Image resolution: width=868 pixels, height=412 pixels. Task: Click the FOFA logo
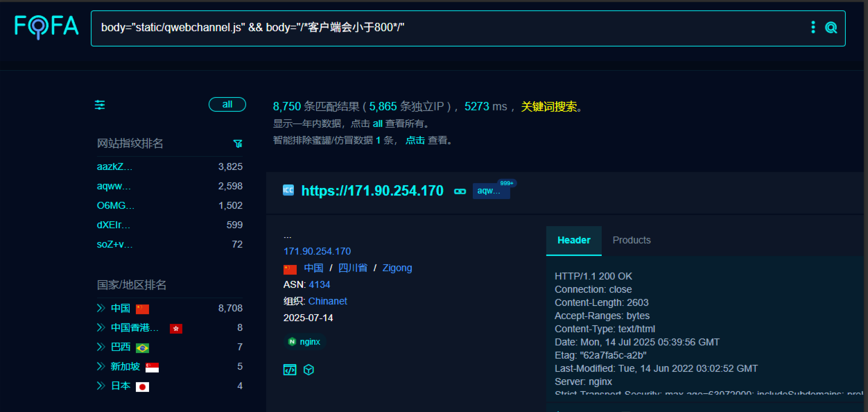point(46,27)
